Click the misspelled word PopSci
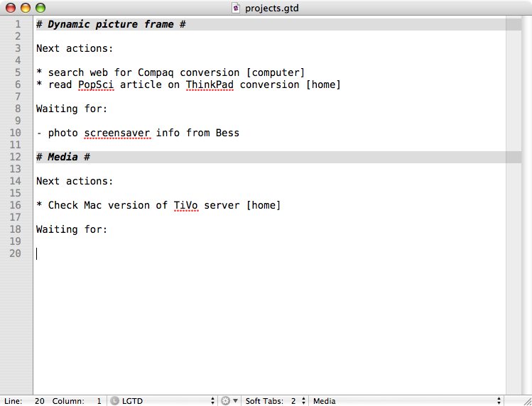 [x=96, y=84]
